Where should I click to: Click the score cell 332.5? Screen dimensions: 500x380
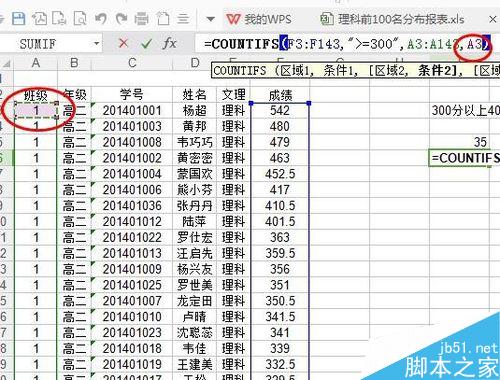tap(280, 364)
